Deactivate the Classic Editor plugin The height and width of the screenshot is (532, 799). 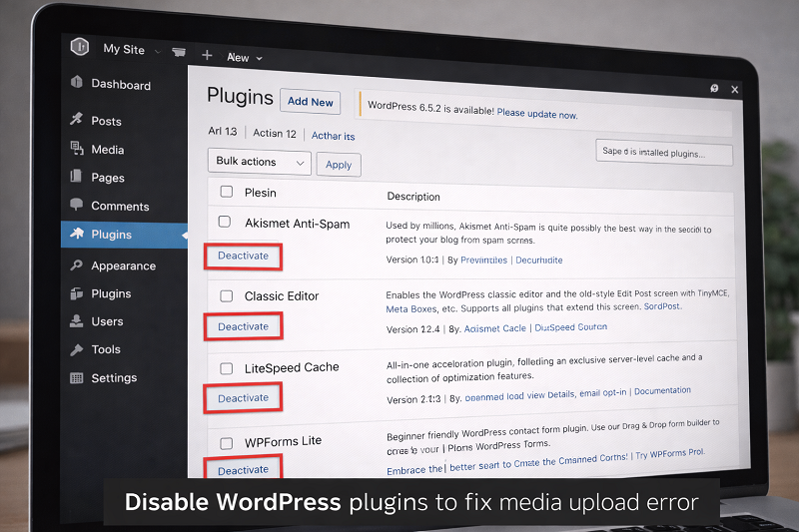pyautogui.click(x=243, y=326)
